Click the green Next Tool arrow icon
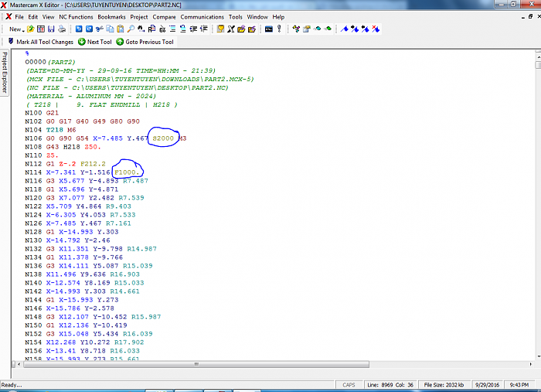The image size is (541, 392). (x=82, y=42)
